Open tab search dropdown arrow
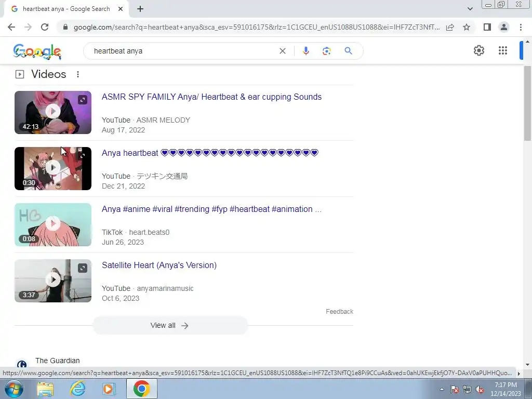Image resolution: width=532 pixels, height=399 pixels. pos(470,9)
